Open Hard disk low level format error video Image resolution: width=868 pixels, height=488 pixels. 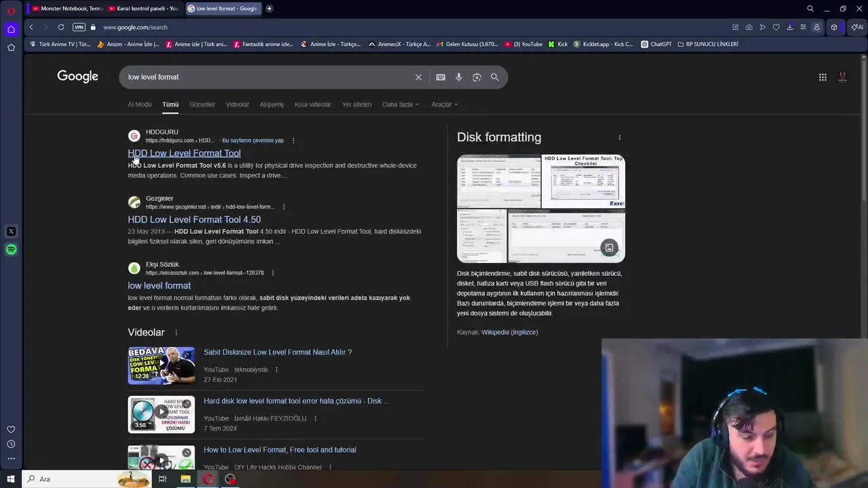pyautogui.click(x=296, y=401)
